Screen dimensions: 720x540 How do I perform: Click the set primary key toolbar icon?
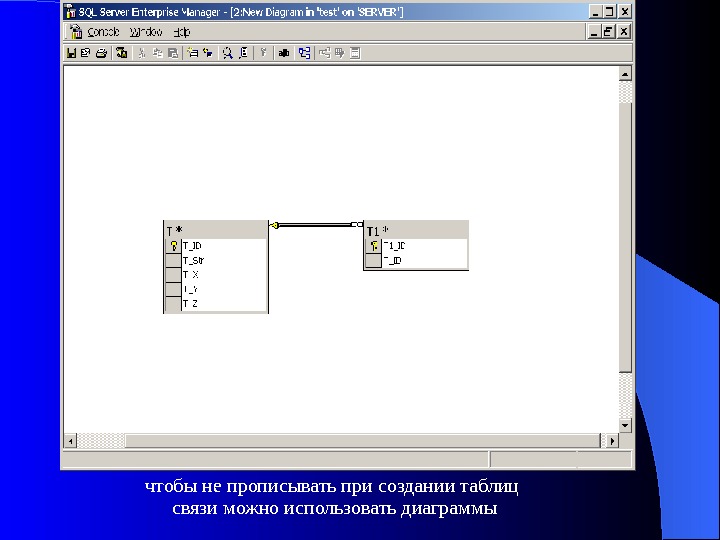tap(264, 53)
